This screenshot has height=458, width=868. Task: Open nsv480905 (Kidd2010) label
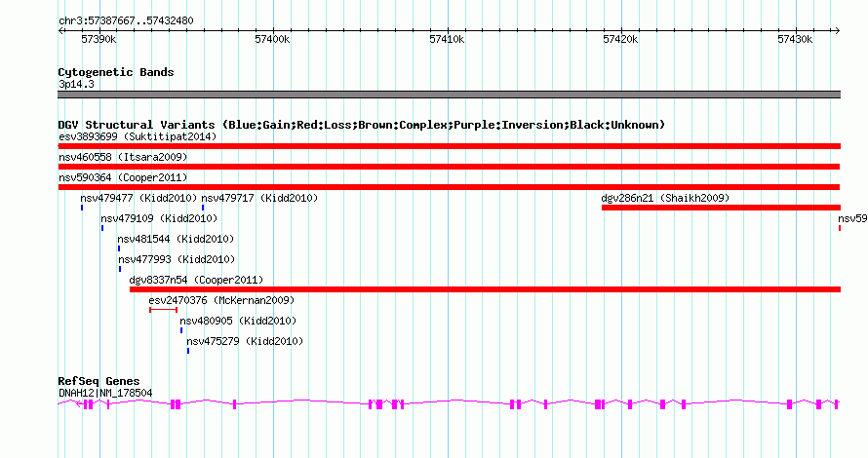(x=238, y=321)
